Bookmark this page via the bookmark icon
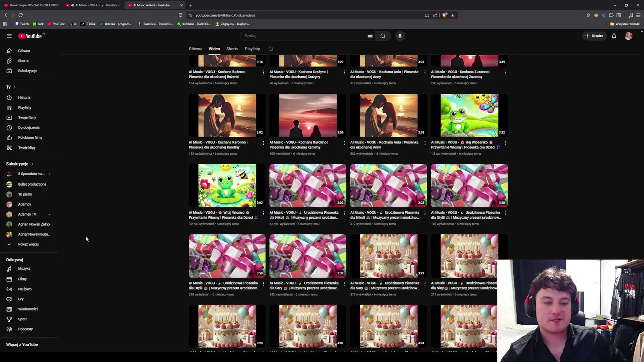This screenshot has width=644, height=362. [180, 15]
